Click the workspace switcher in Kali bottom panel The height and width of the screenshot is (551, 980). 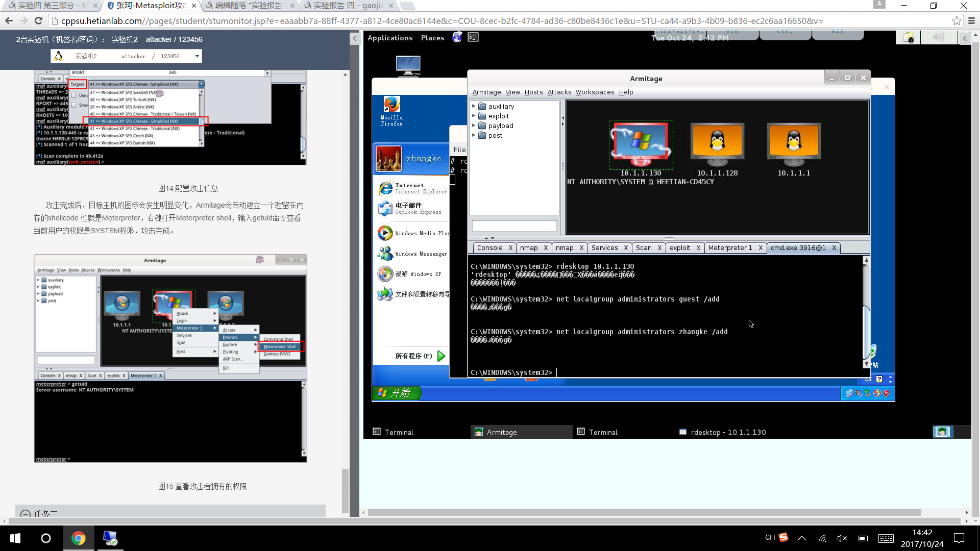(x=942, y=432)
